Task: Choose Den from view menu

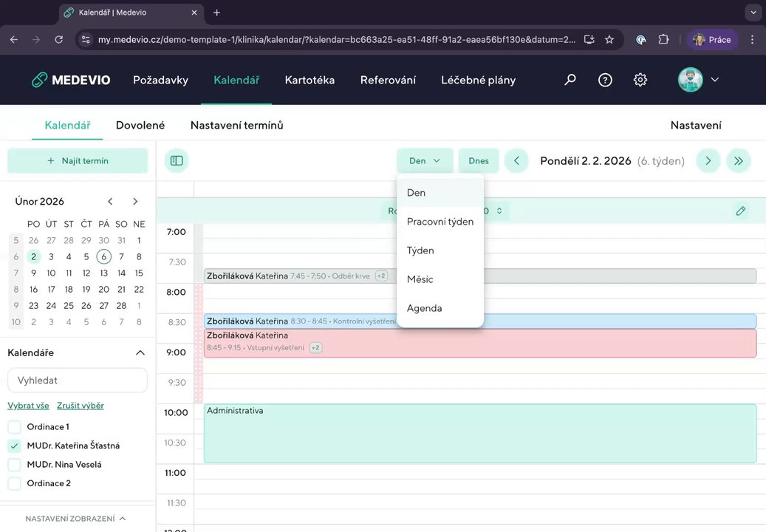Action: [x=440, y=192]
